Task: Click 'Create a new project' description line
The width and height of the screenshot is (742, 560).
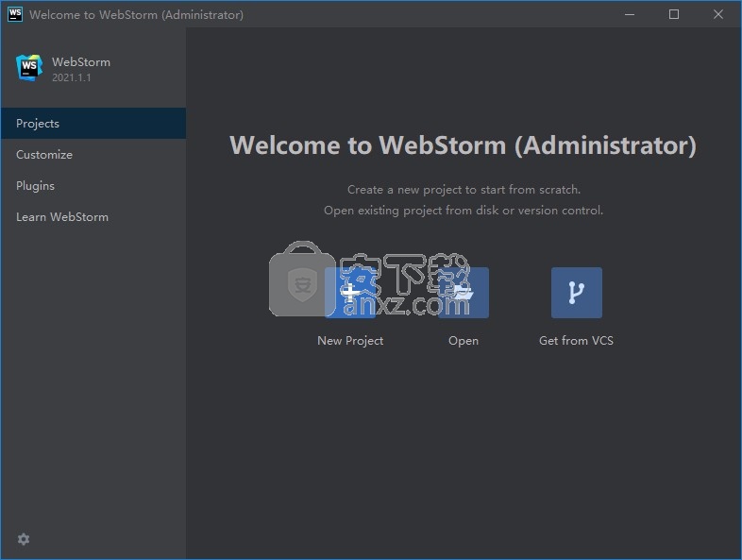Action: pos(464,190)
